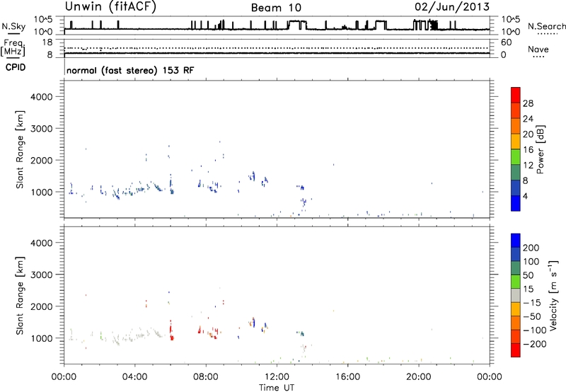
Task: Click the date "02/Jun/2013"
Action: pyautogui.click(x=452, y=6)
